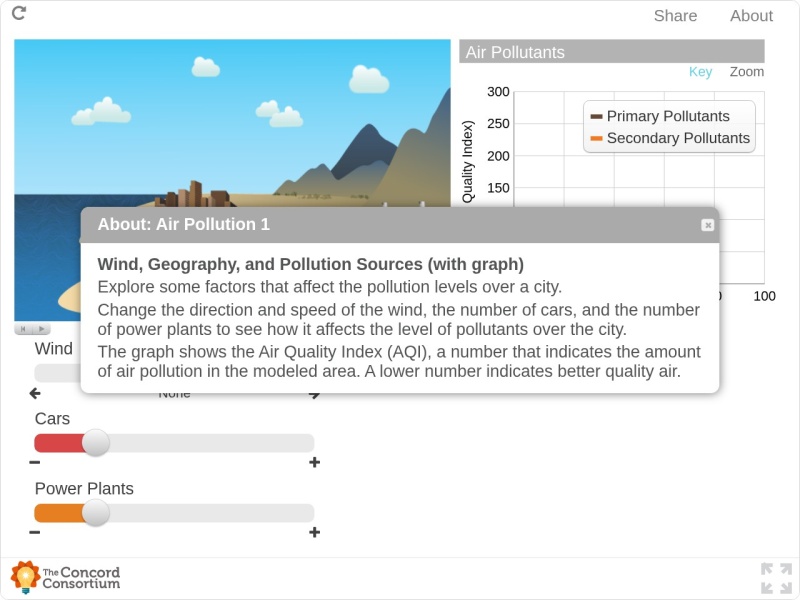Click the Power Plants slider handle
This screenshot has height=600, width=800.
(x=96, y=513)
